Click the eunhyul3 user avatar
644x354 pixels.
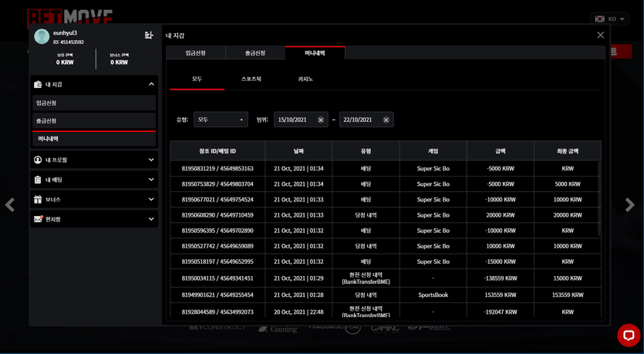point(42,36)
